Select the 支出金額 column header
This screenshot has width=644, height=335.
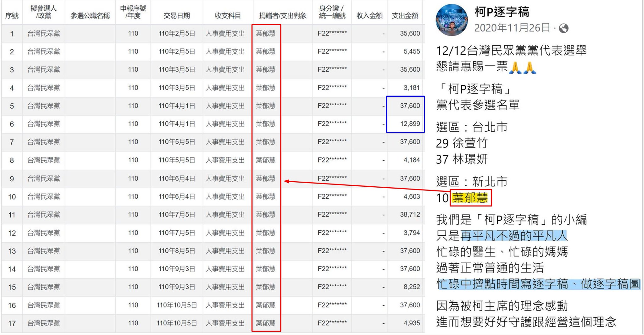405,15
